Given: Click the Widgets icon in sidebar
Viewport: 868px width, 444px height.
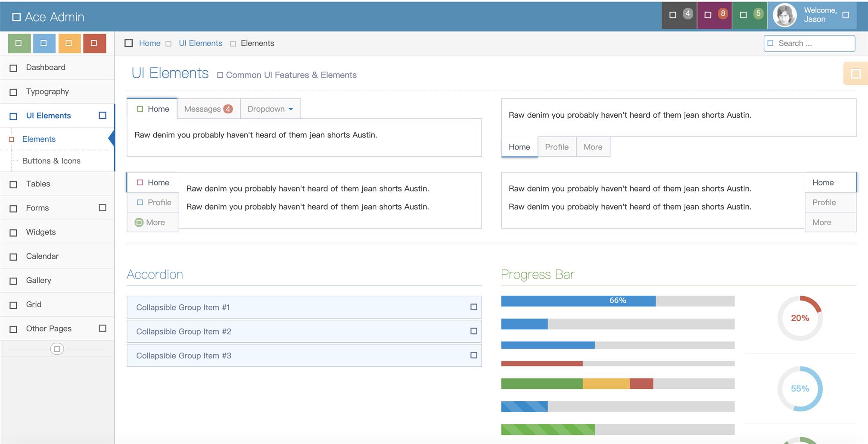Looking at the screenshot, I should tap(13, 233).
